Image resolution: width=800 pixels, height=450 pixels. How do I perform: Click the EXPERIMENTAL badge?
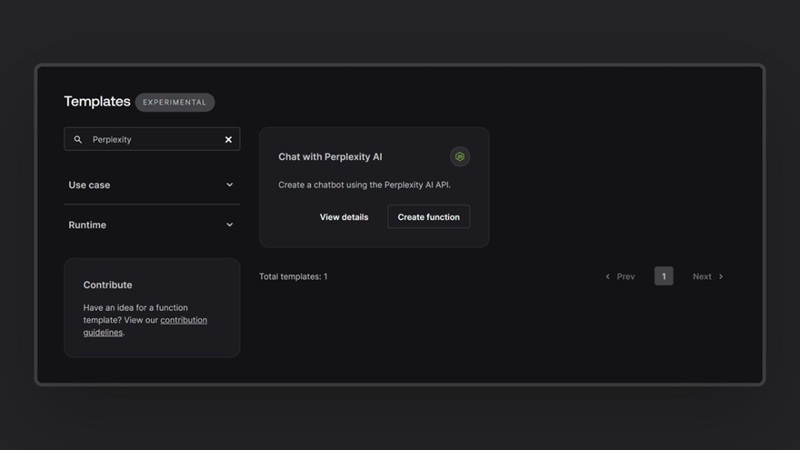point(174,102)
